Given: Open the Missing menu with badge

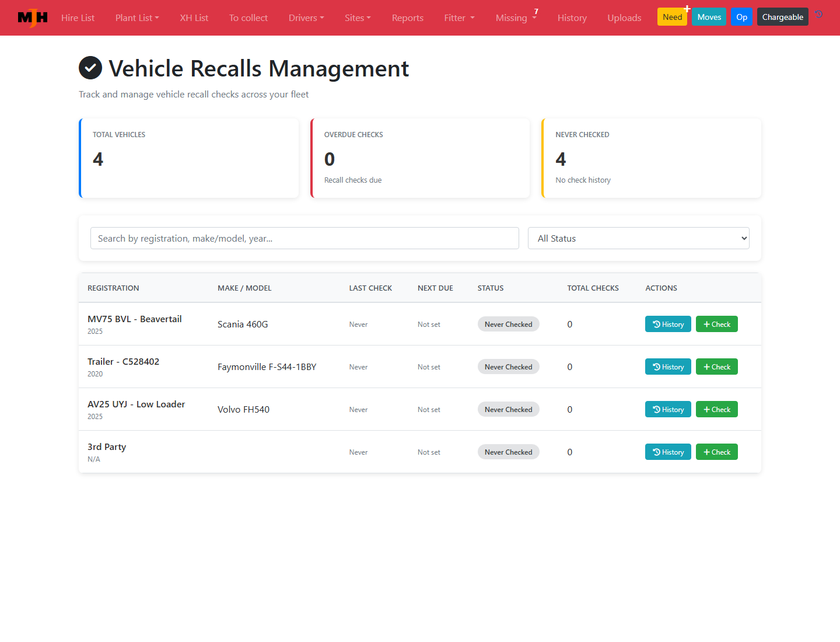Looking at the screenshot, I should pyautogui.click(x=516, y=18).
